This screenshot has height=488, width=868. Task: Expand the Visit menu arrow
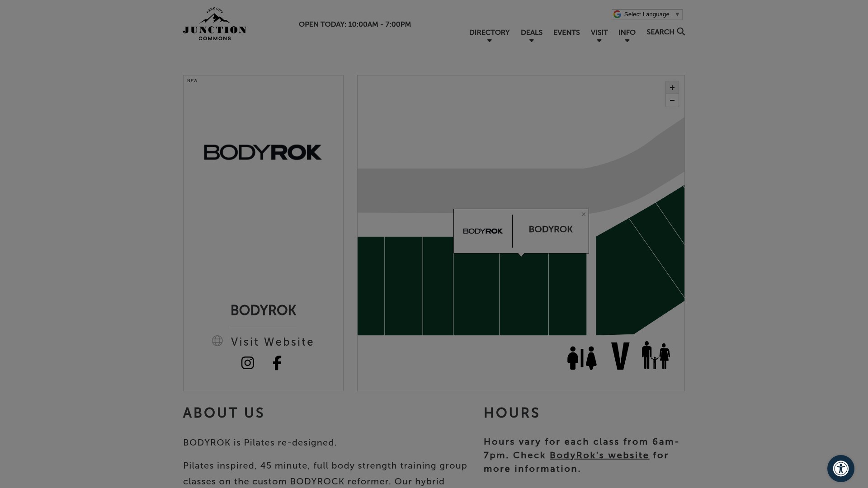599,41
